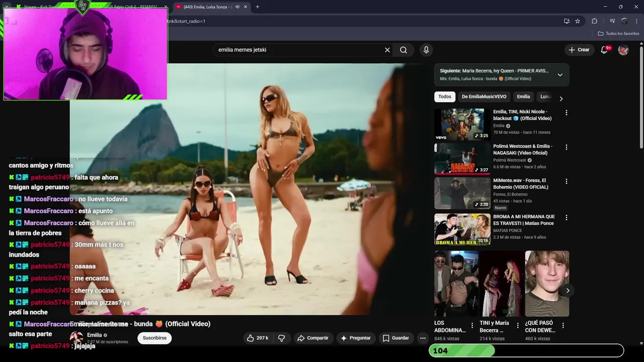Image resolution: width=644 pixels, height=362 pixels.
Task: Dislike the video with thumbs-down
Action: (281, 338)
